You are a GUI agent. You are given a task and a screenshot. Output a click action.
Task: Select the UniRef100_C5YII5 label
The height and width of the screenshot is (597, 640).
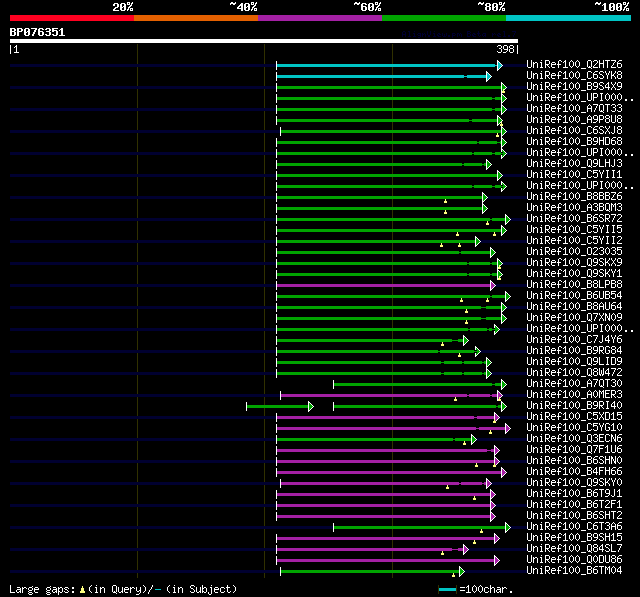point(574,229)
